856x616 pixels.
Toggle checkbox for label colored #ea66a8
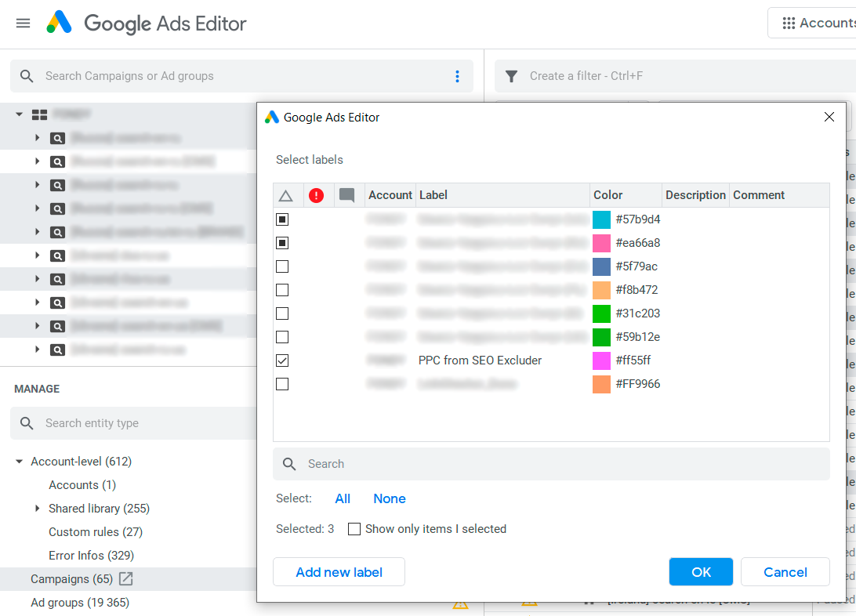coord(282,243)
